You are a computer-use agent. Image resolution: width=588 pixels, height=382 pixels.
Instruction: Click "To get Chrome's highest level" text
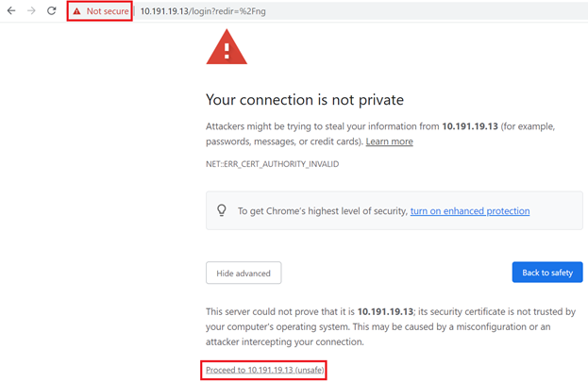[322, 211]
